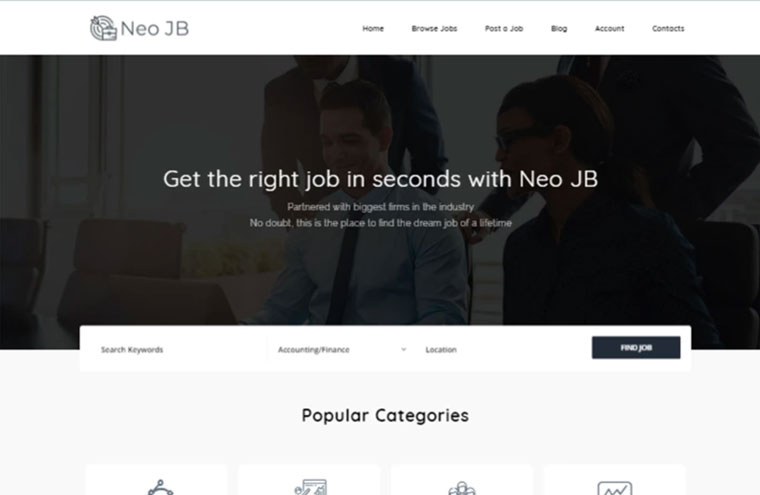This screenshot has height=495, width=760.
Task: Go to Home in the navigation
Action: 373,29
